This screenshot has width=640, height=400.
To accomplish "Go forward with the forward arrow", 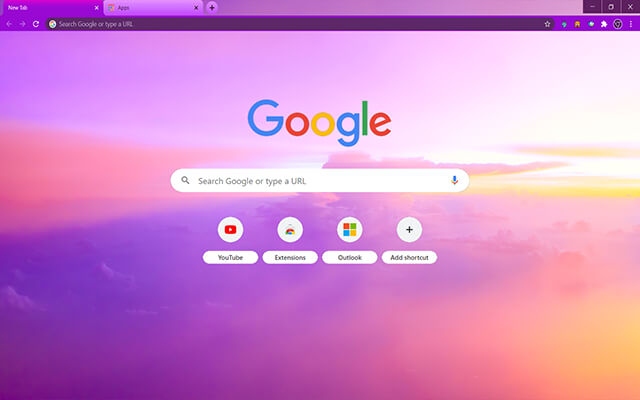I will [22, 24].
